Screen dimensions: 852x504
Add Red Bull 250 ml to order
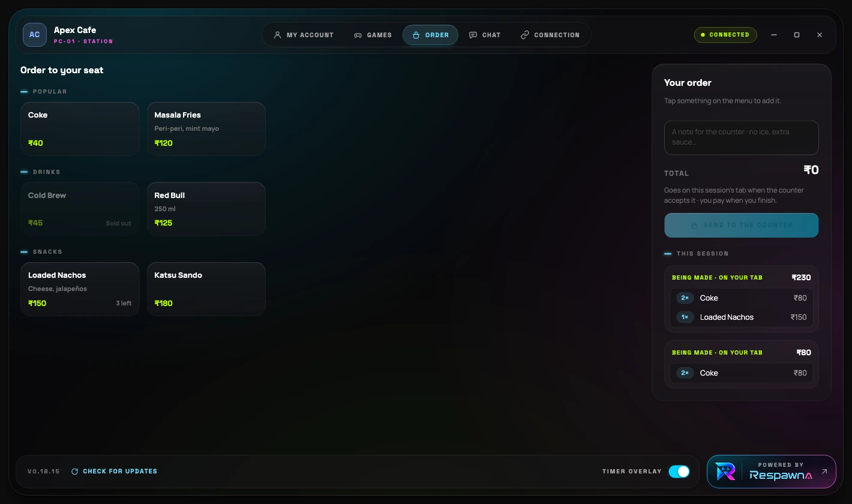(206, 209)
